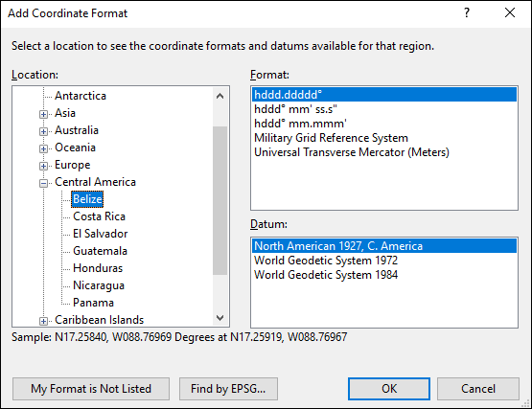Expand the Asia tree node
Image resolution: width=532 pixels, height=409 pixels.
(x=43, y=114)
